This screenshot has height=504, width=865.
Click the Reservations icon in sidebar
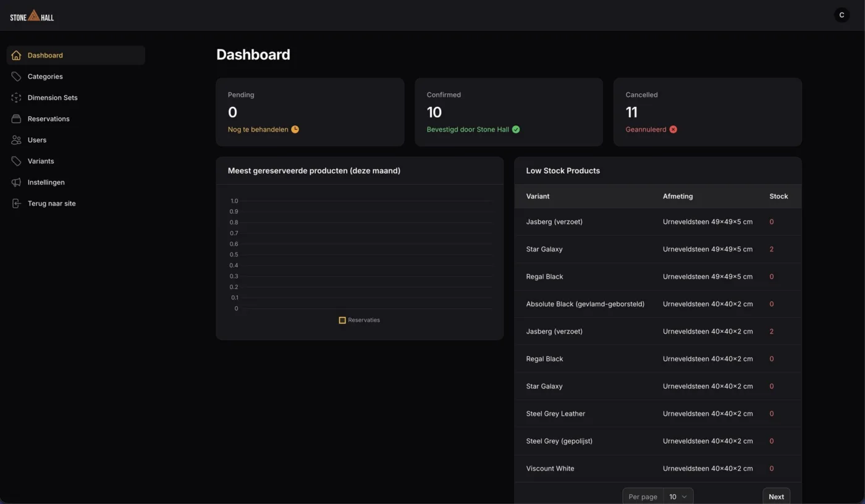16,119
